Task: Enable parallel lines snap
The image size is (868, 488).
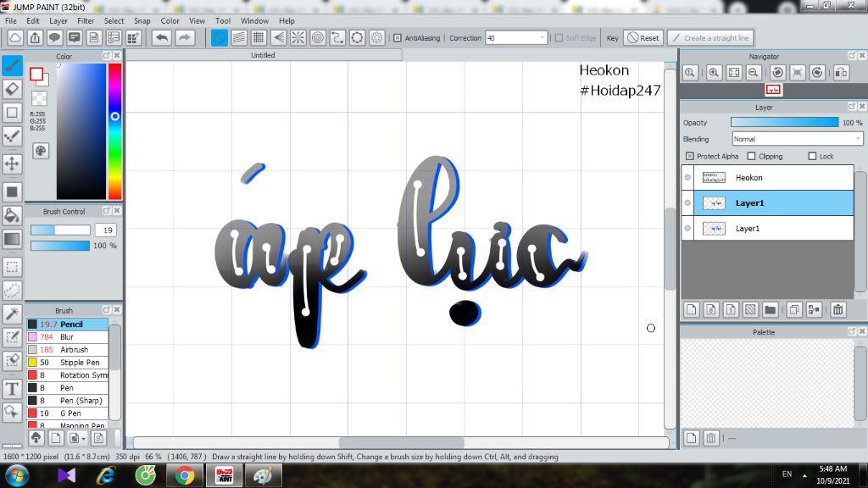Action: tap(239, 37)
